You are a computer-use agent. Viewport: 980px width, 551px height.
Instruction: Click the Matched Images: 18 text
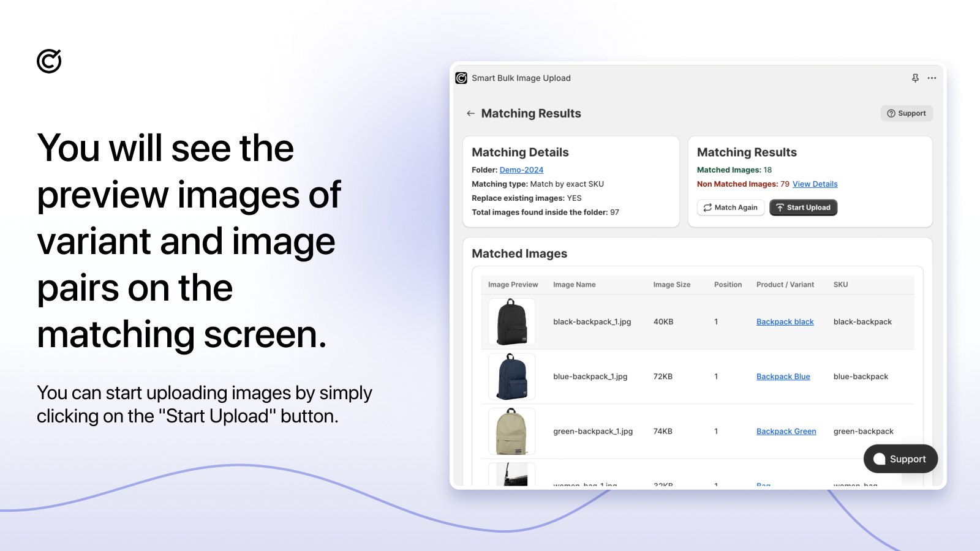pyautogui.click(x=734, y=170)
